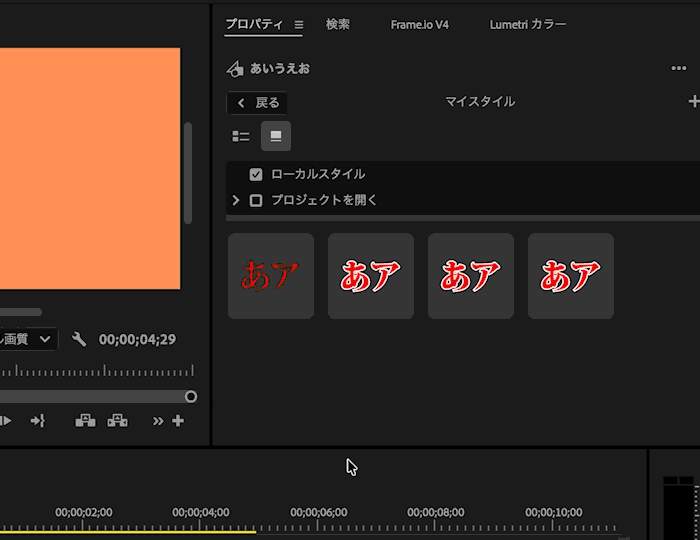Add a new style with the plus icon

693,102
